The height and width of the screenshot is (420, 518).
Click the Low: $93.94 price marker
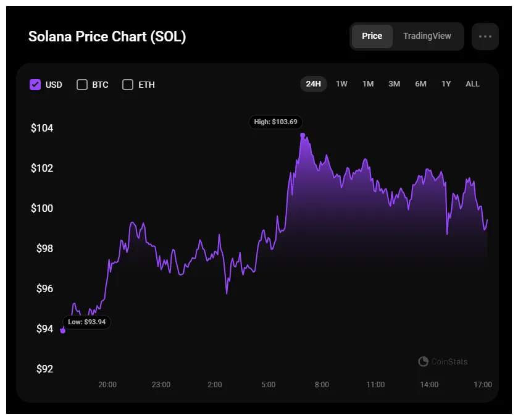[86, 322]
